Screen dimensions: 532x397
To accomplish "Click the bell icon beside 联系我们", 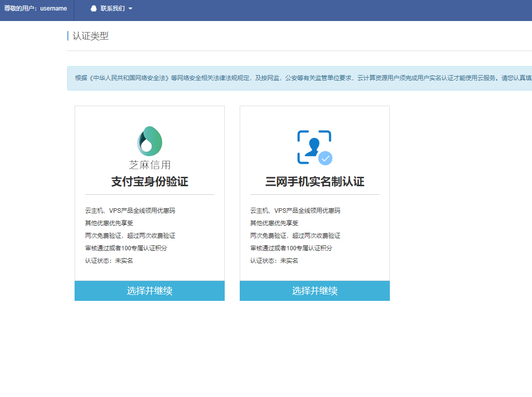I will (x=94, y=9).
